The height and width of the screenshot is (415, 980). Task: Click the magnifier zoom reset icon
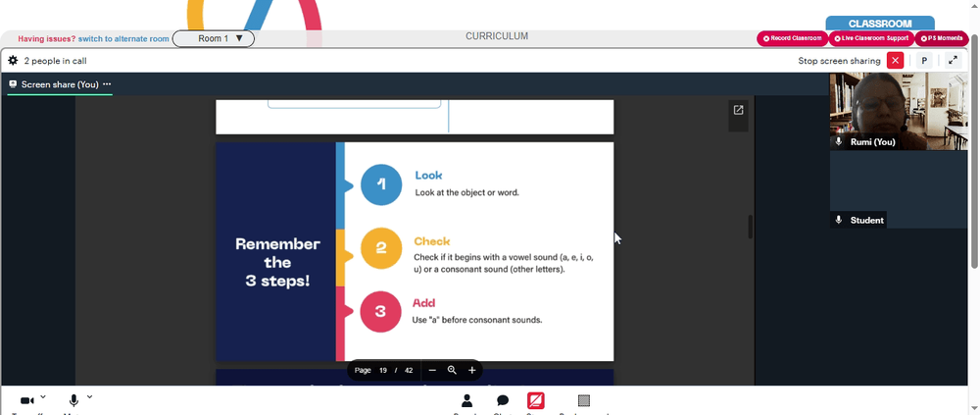pyautogui.click(x=452, y=370)
